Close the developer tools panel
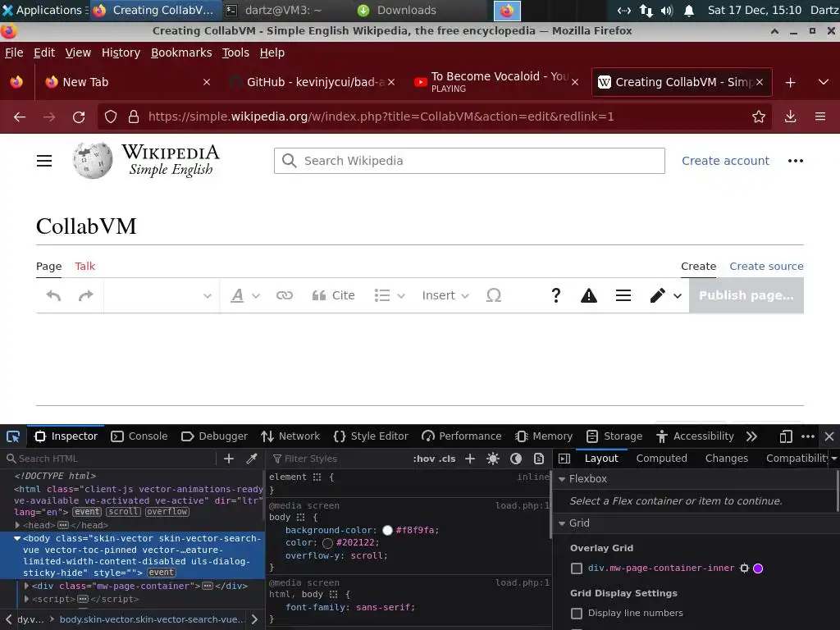The image size is (840, 630). point(829,436)
